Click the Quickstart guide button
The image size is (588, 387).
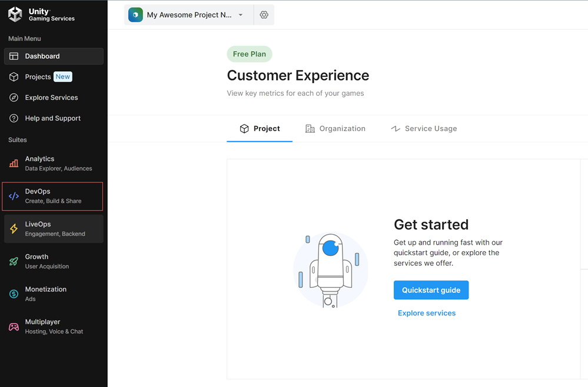(x=431, y=290)
